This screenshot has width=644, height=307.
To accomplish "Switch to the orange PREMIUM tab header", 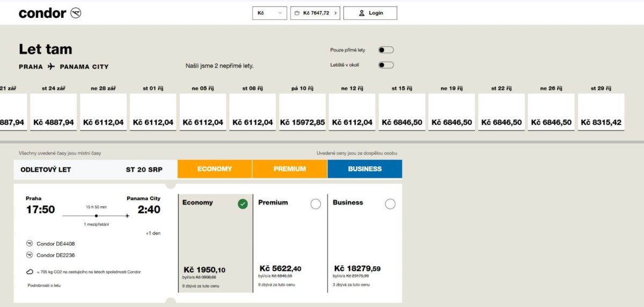I will 290,169.
